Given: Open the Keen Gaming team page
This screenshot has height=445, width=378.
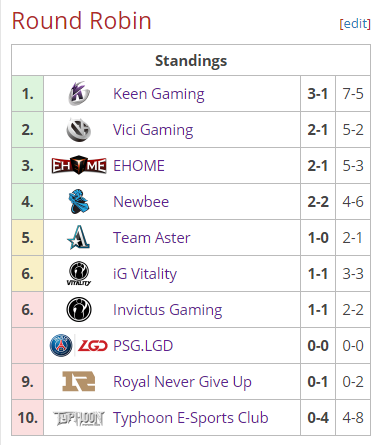Looking at the screenshot, I should pyautogui.click(x=159, y=94).
